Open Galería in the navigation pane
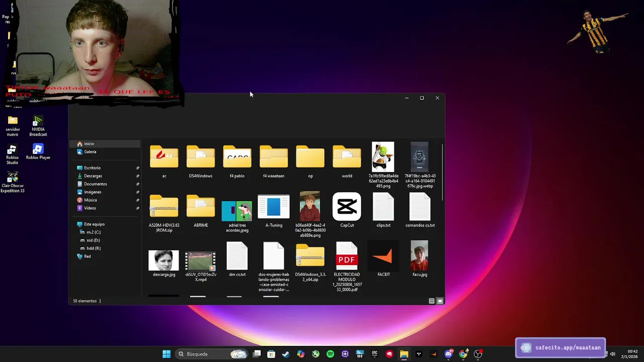The height and width of the screenshot is (362, 644). click(105, 152)
